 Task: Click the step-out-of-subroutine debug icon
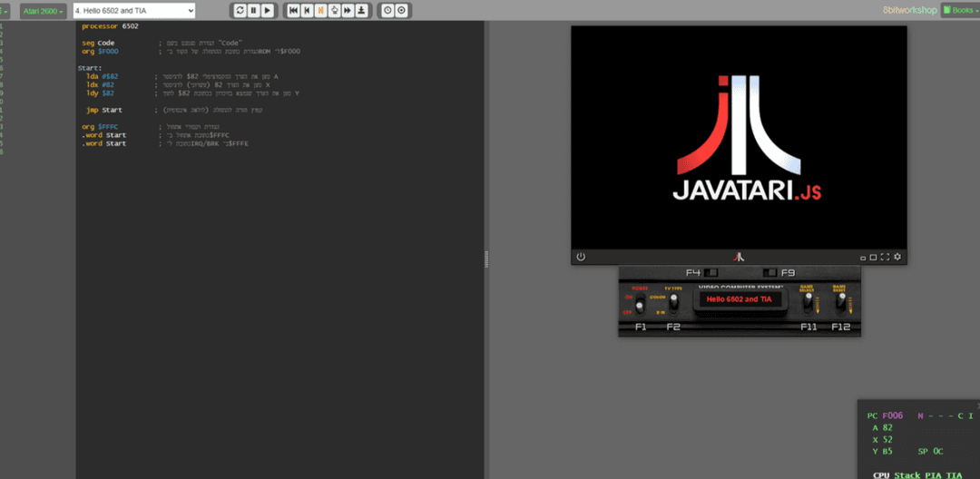348,11
